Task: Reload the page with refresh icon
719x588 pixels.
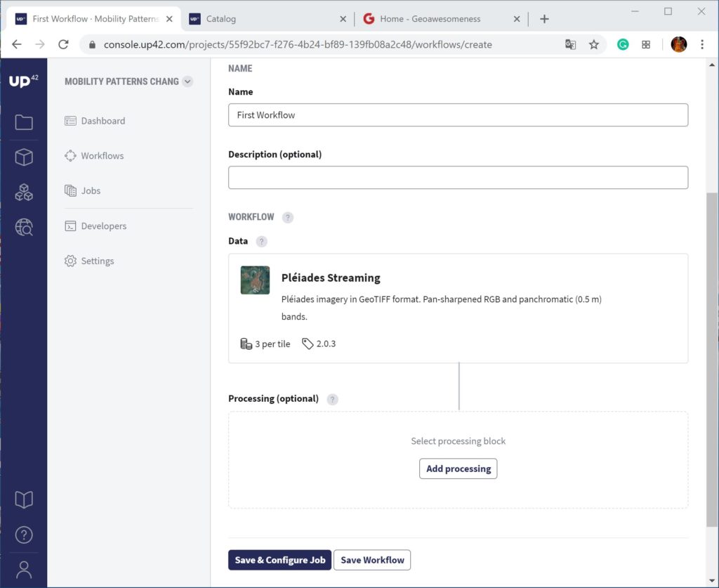Action: 63,44
